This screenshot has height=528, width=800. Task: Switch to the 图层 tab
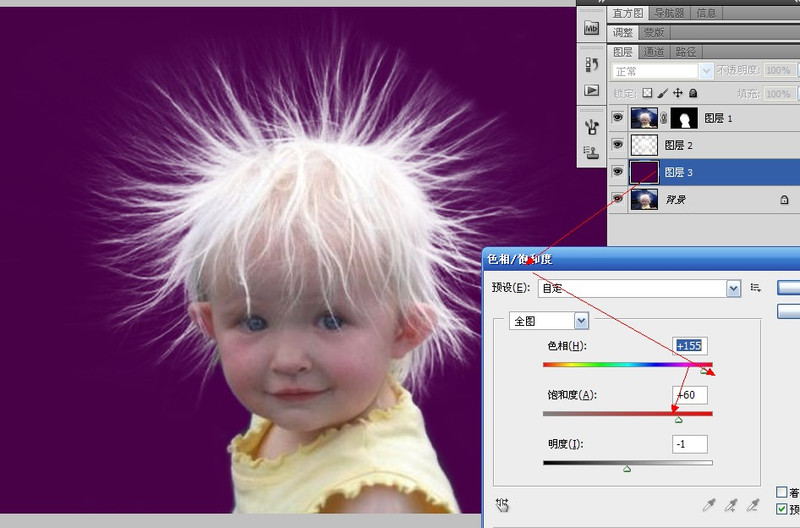(x=622, y=52)
